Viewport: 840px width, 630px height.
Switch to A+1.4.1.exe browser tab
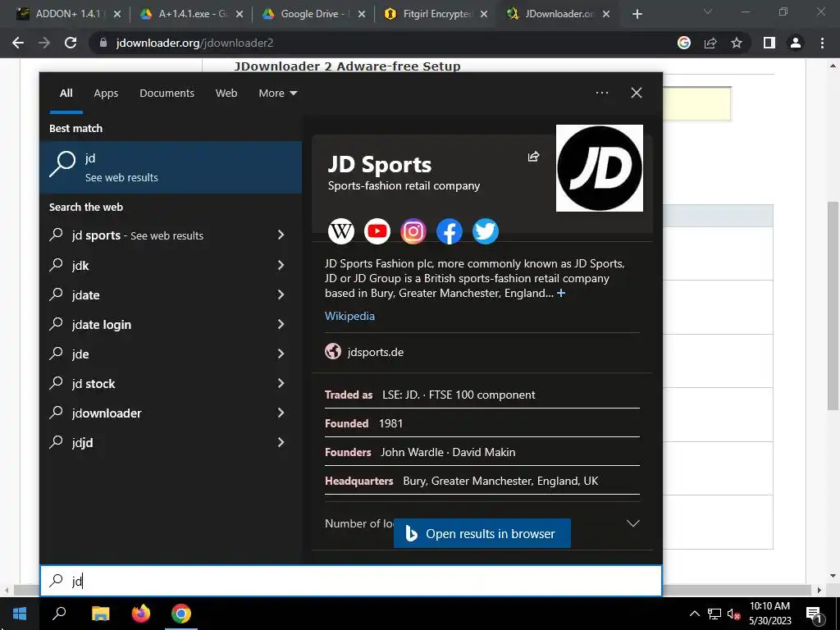tap(191, 14)
